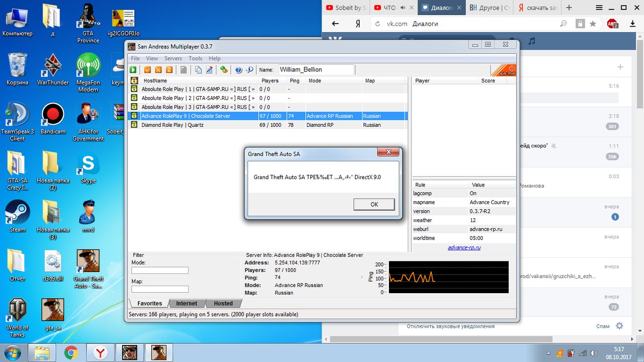Open a new browser tab

569,8
